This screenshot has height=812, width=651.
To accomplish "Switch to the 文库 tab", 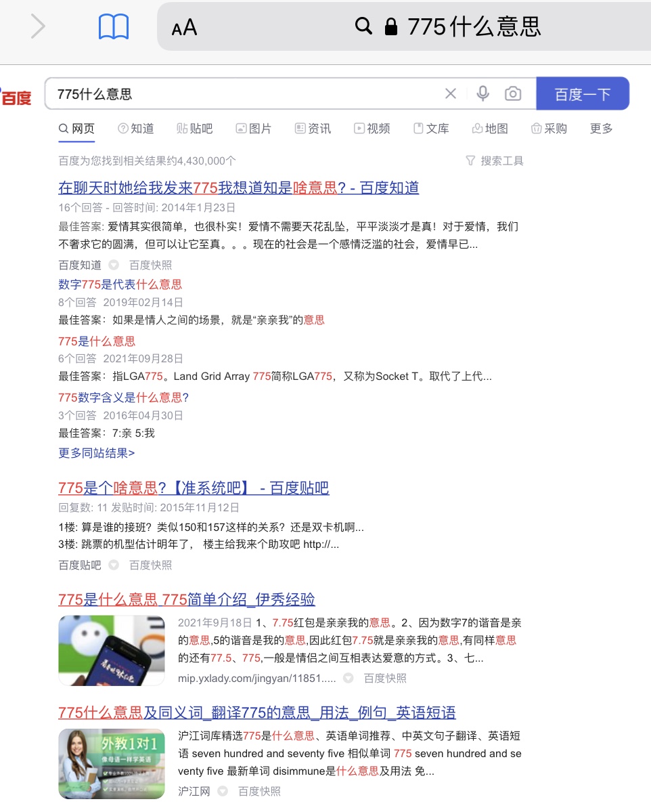I will (432, 129).
